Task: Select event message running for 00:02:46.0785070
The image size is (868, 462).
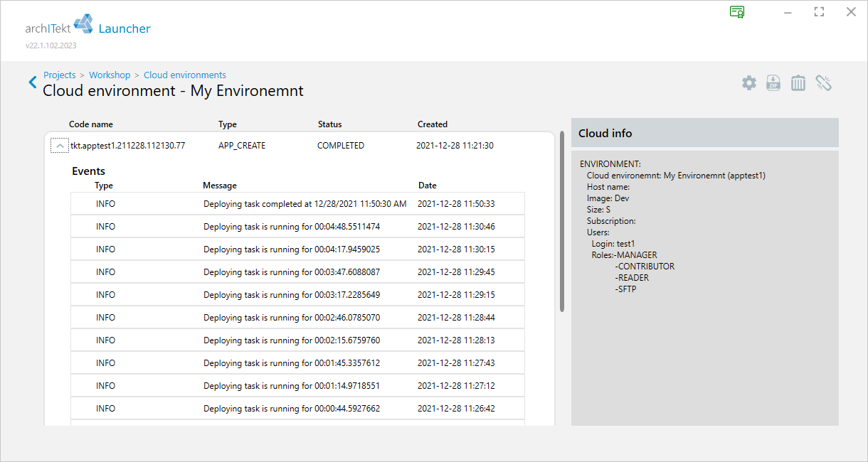Action: (x=292, y=318)
